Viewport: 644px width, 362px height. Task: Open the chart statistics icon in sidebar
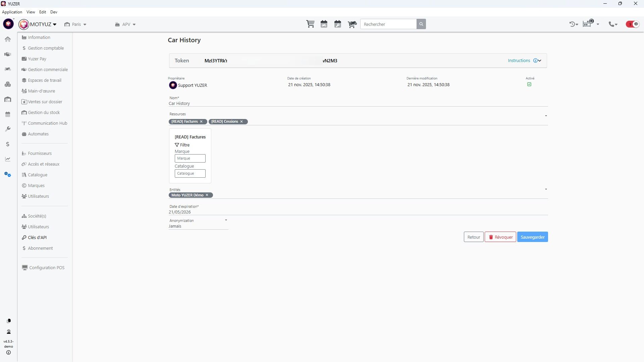pyautogui.click(x=8, y=159)
